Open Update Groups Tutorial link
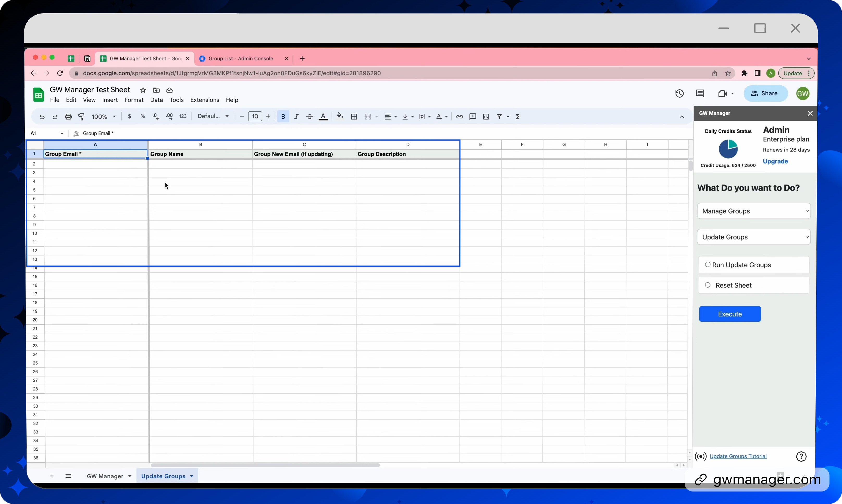This screenshot has height=504, width=842. (738, 456)
